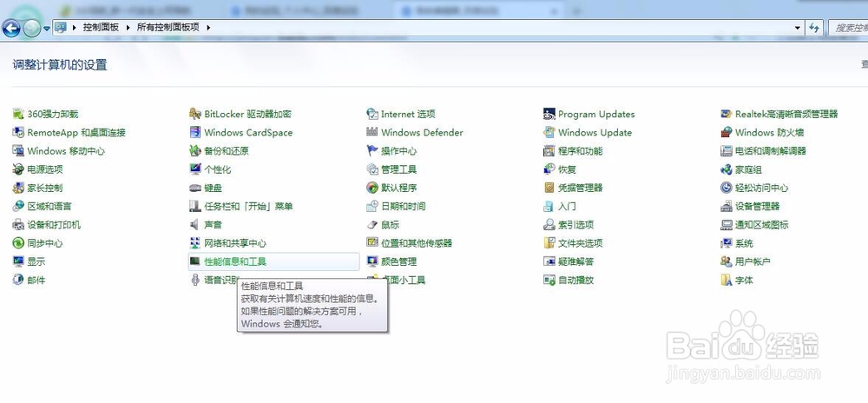This screenshot has height=403, width=868.
Task: Click the 默认程序 icon
Action: point(372,188)
